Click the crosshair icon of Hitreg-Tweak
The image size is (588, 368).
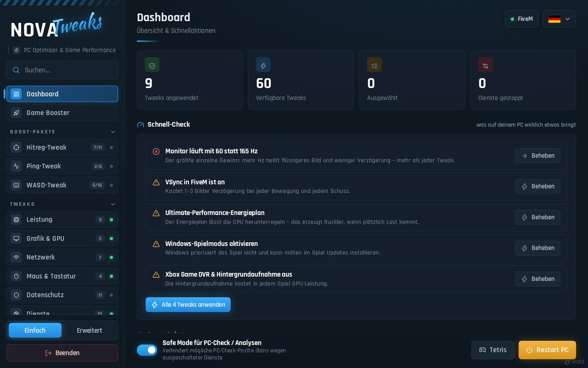(x=16, y=148)
